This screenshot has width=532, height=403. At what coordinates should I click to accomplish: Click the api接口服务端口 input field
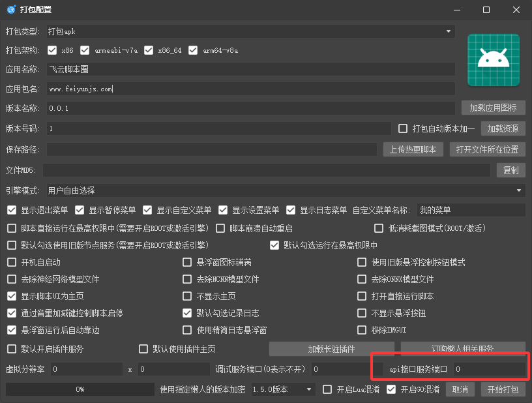pos(489,369)
